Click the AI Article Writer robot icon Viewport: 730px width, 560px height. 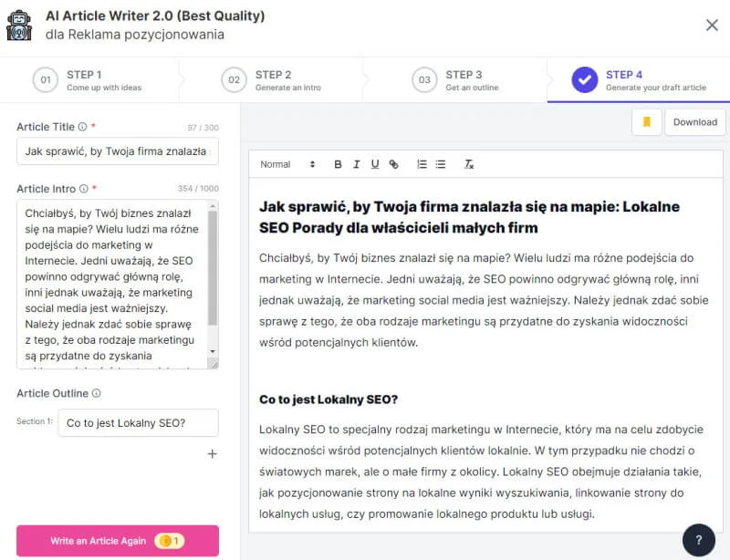(20, 24)
